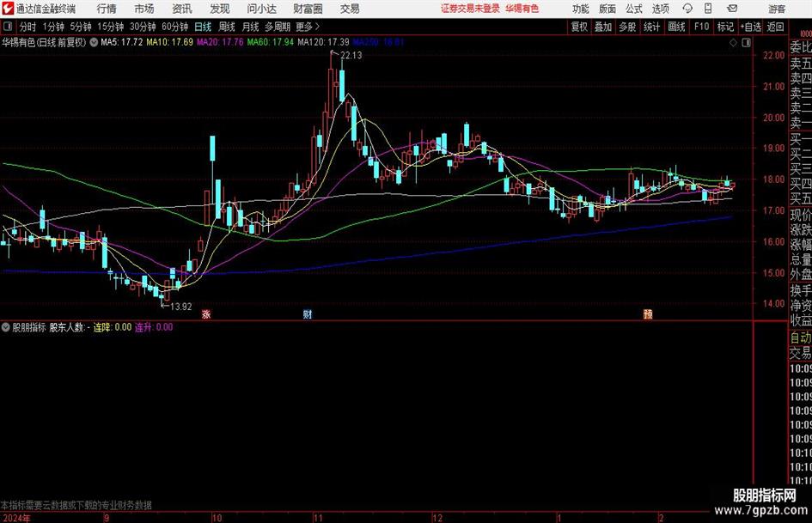Viewport: 812px width, 523px height.
Task: Toggle the left panel layout icon
Action: click(x=8, y=27)
